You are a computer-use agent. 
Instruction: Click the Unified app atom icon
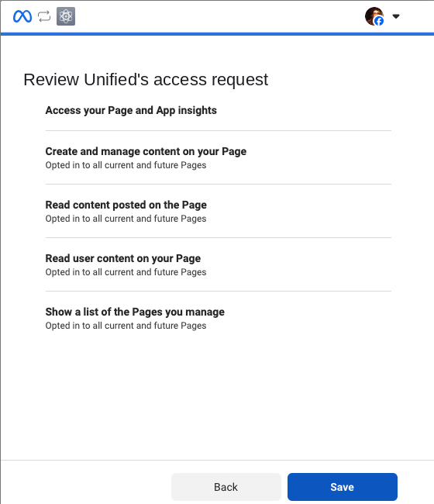coord(66,16)
